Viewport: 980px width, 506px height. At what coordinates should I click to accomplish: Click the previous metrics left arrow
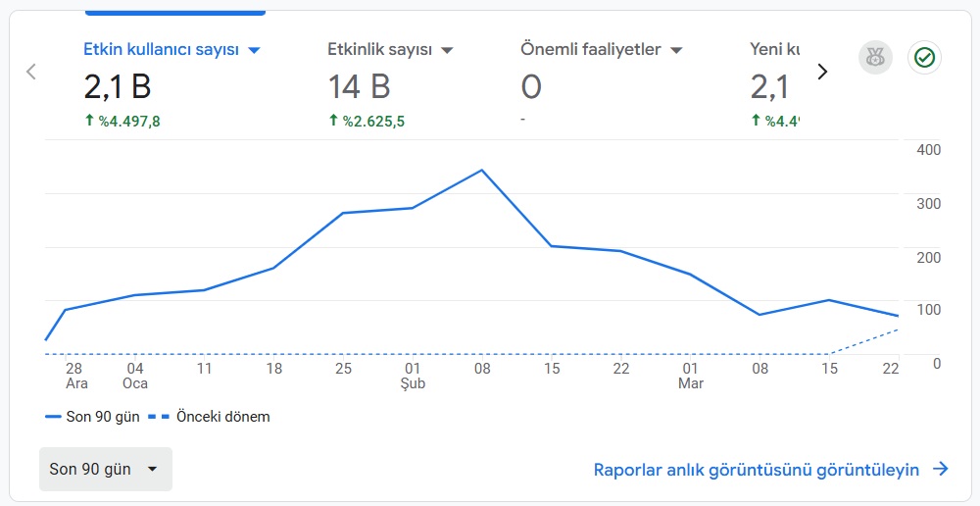pos(30,72)
